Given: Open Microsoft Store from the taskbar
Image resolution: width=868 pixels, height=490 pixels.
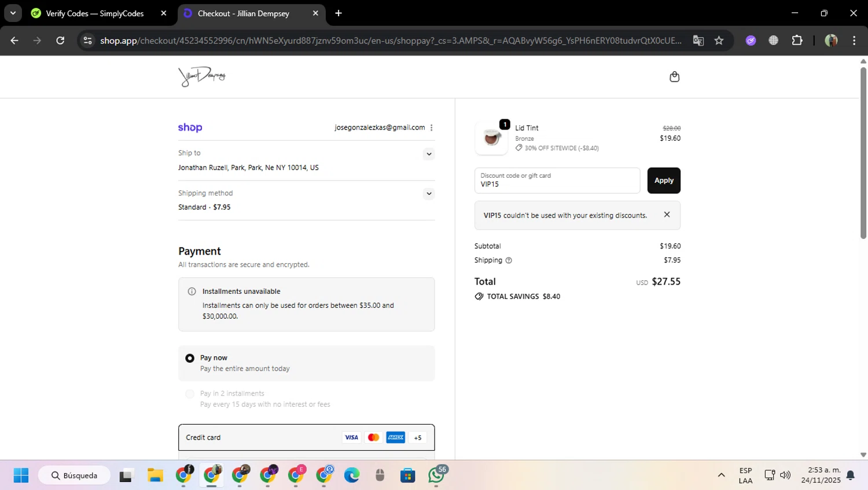Looking at the screenshot, I should pos(408,476).
